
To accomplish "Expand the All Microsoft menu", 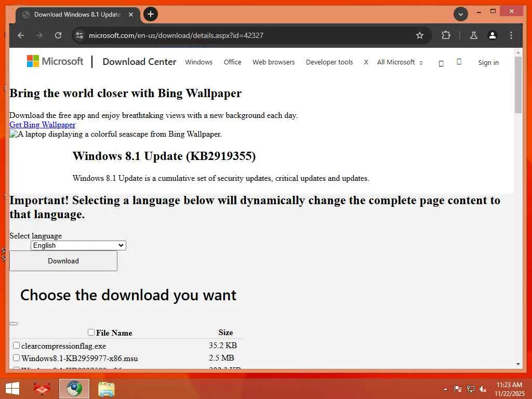I will tap(400, 62).
